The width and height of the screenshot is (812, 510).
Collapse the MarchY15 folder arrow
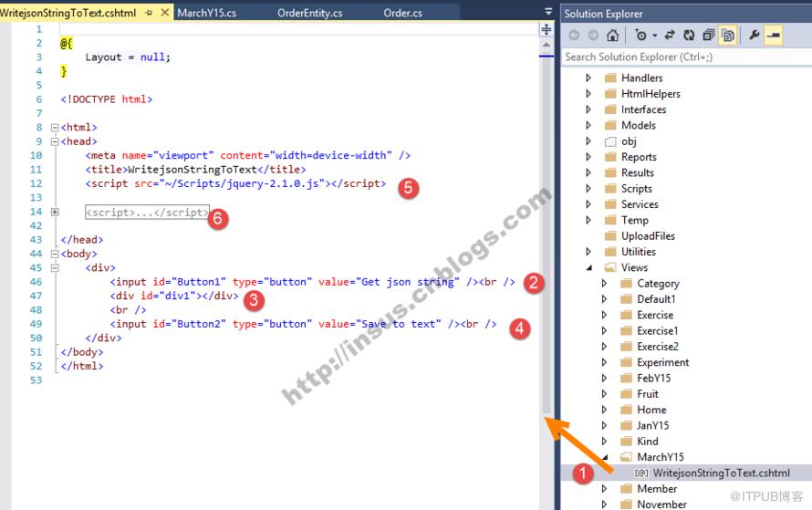604,457
